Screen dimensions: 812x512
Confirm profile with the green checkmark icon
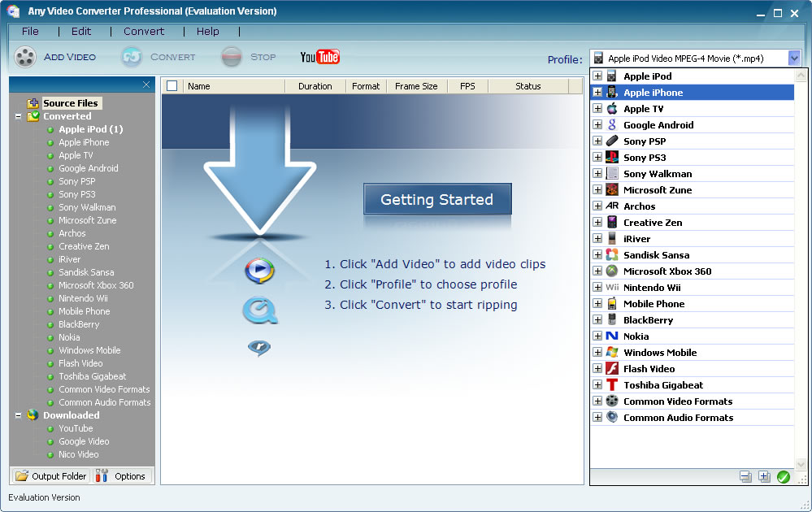pyautogui.click(x=784, y=477)
